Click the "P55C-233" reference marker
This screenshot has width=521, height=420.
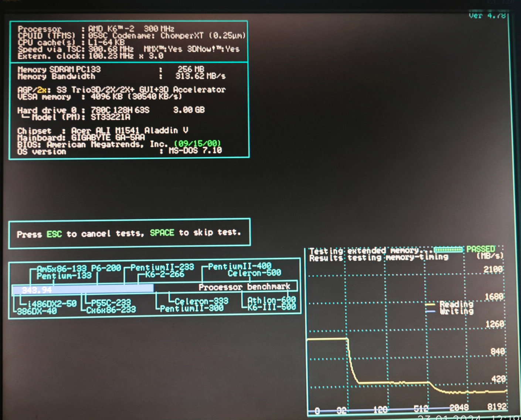pos(111,302)
